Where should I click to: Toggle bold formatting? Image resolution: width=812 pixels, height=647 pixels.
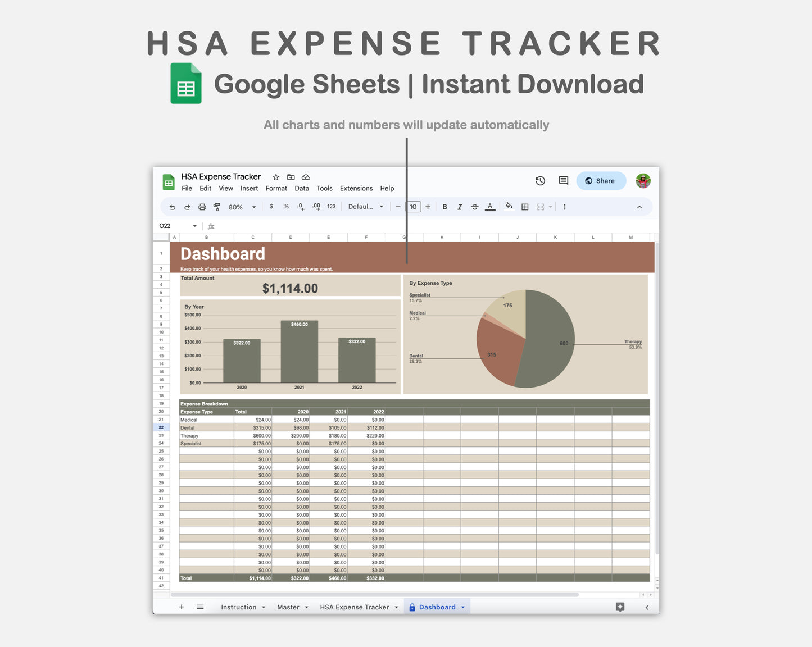444,207
